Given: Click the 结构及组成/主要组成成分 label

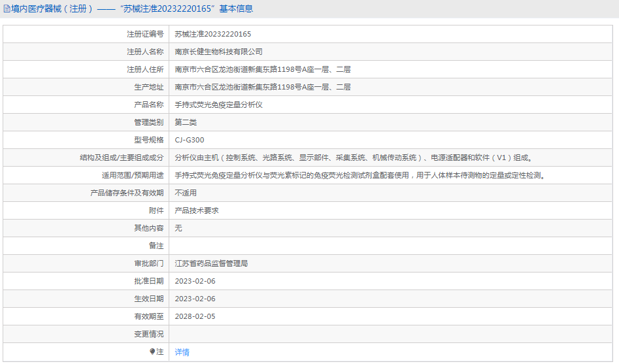Looking at the screenshot, I should [x=122, y=157].
